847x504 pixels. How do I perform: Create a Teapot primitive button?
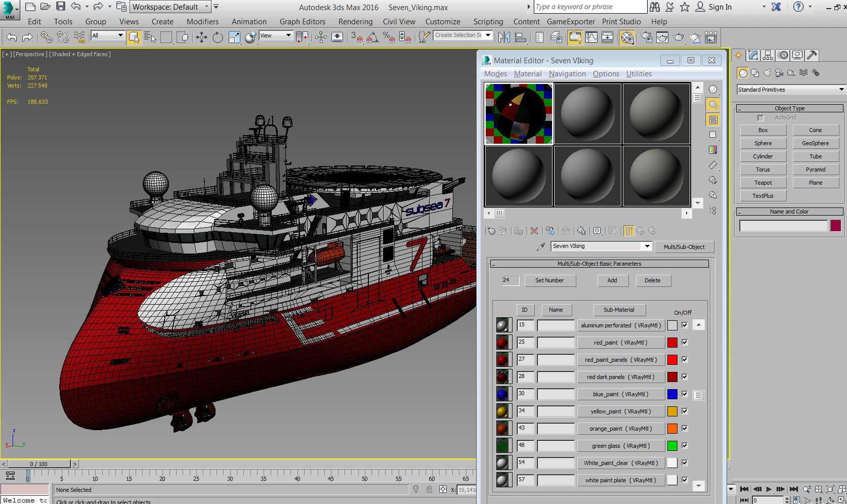click(763, 183)
